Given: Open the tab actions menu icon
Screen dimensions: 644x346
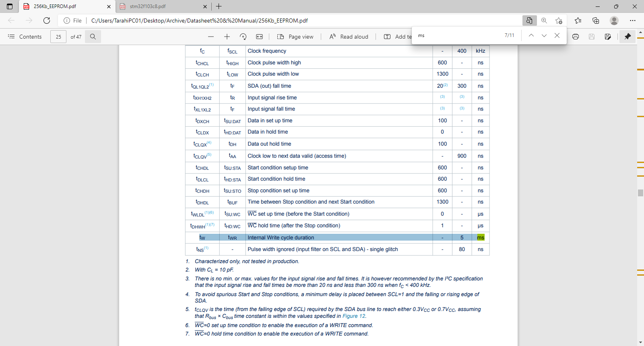Looking at the screenshot, I should point(10,6).
